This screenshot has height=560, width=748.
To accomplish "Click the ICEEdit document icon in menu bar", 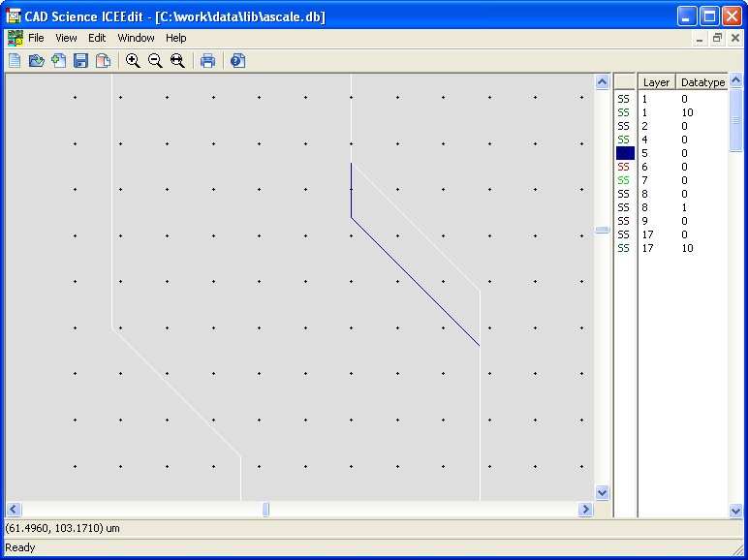I will tap(16, 38).
